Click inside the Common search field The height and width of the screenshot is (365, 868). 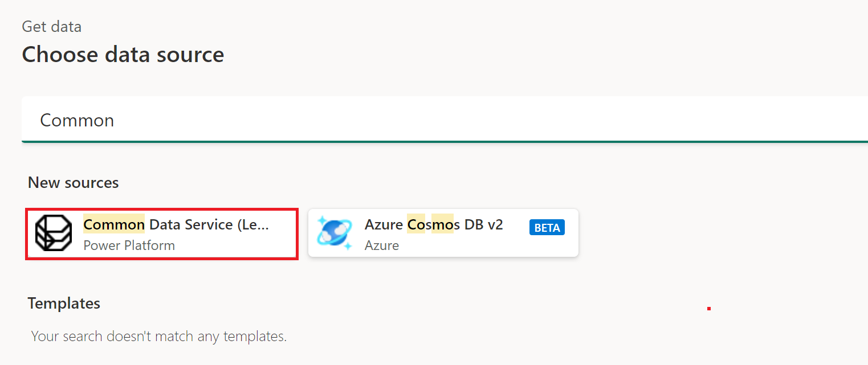click(x=228, y=120)
